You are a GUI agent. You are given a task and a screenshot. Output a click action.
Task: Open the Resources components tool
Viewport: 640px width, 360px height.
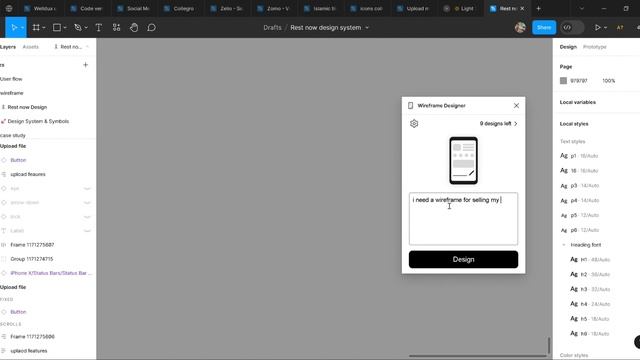(x=116, y=27)
